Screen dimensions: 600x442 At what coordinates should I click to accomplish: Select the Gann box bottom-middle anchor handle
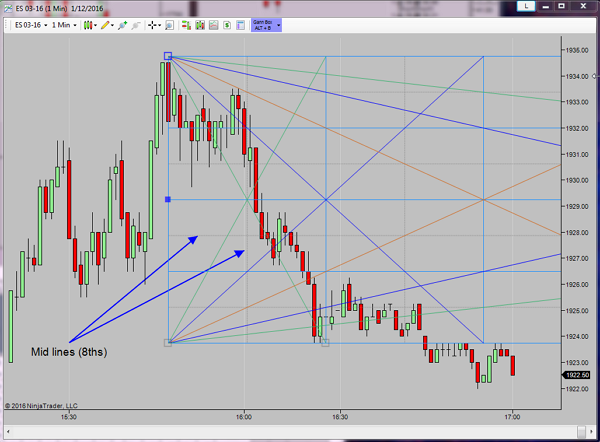(x=325, y=343)
